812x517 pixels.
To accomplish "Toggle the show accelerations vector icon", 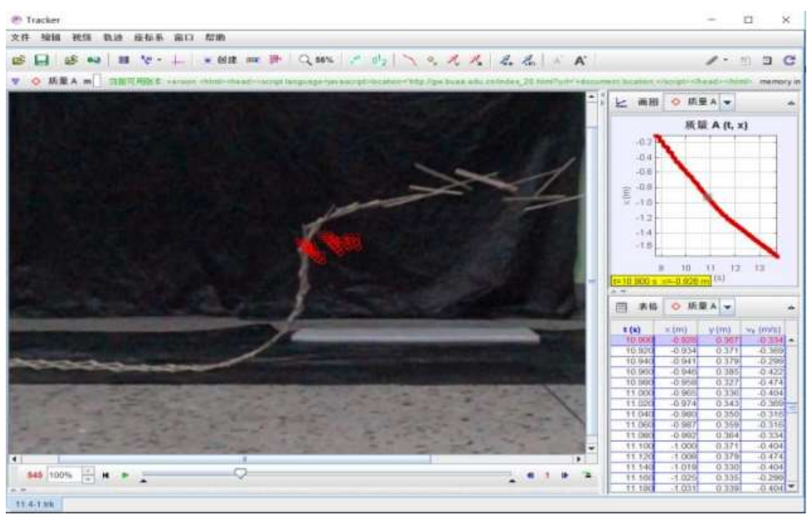I will 476,60.
